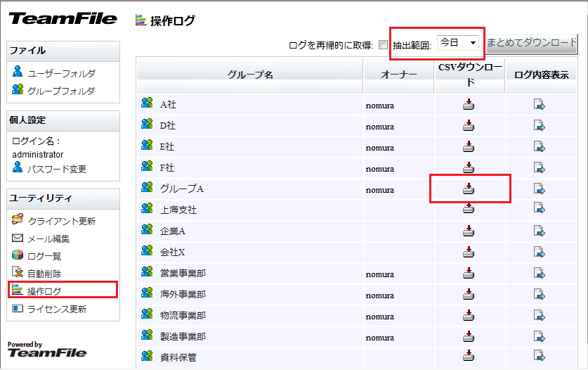588x370 pixels.
Task: Click the グループ名 column header
Action: coord(249,75)
